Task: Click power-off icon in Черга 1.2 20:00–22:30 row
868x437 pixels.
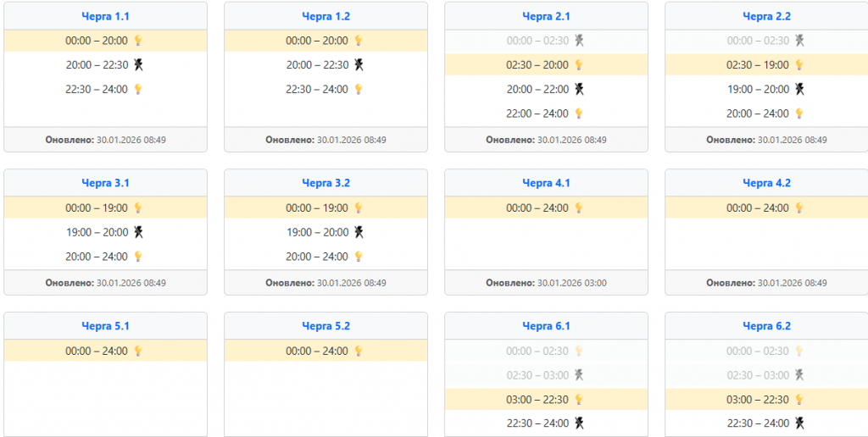Action: 359,65
